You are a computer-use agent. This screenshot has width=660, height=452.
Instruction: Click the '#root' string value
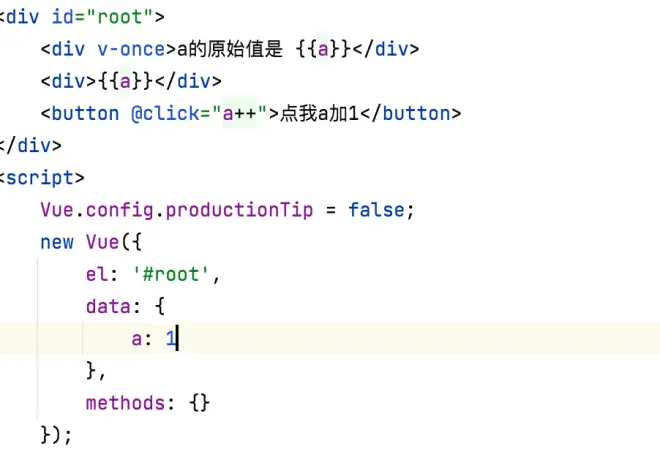[x=170, y=274]
